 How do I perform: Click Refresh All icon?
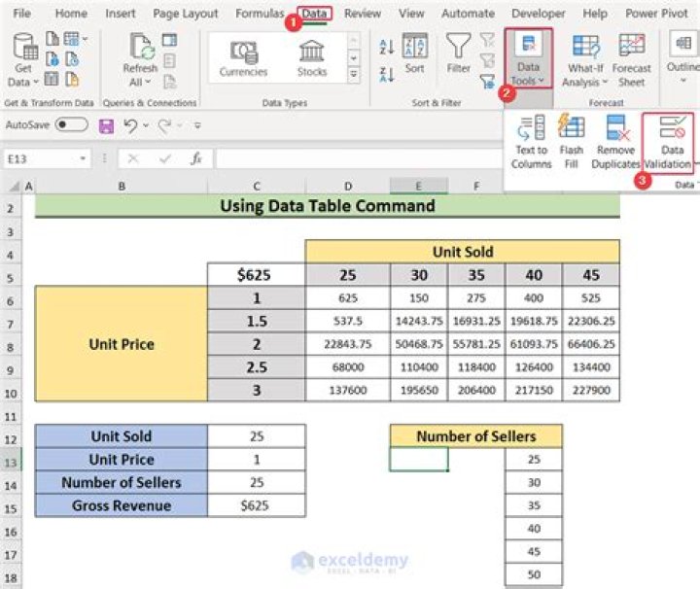[x=141, y=60]
